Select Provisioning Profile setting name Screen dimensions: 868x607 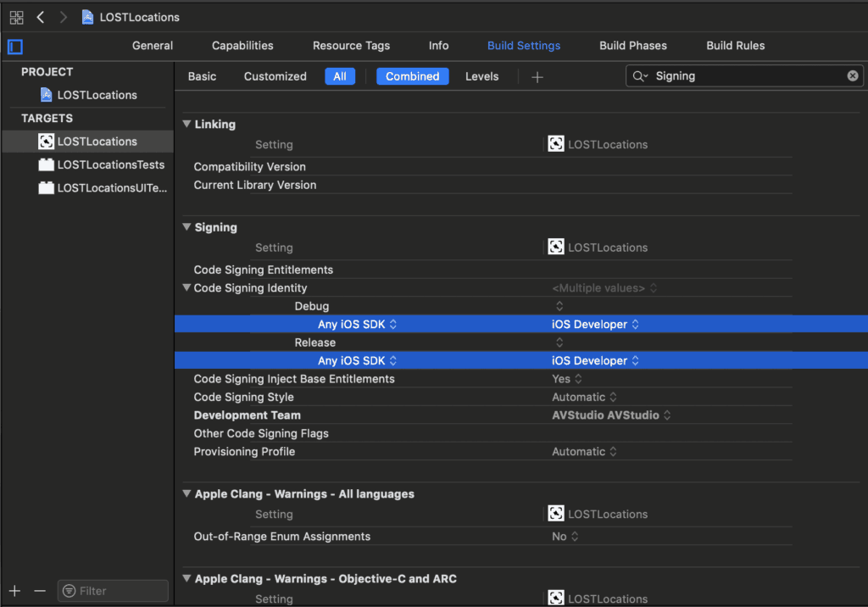(244, 451)
